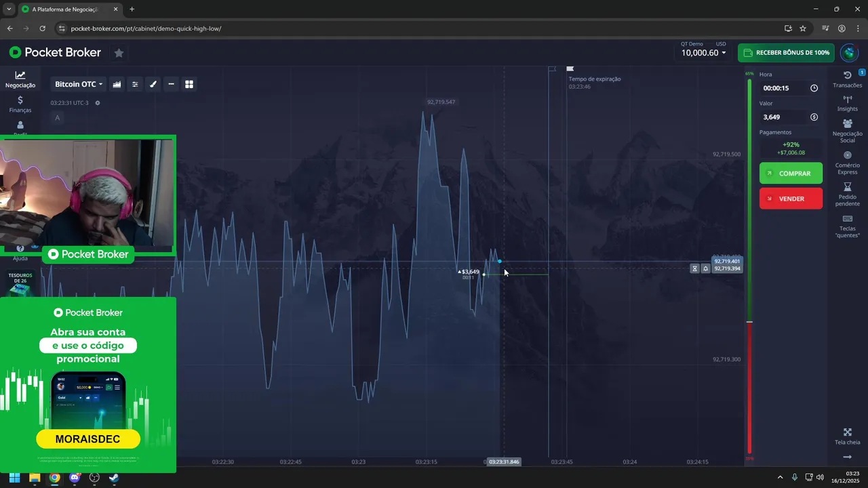Click the red VENDER sell button

[791, 199]
